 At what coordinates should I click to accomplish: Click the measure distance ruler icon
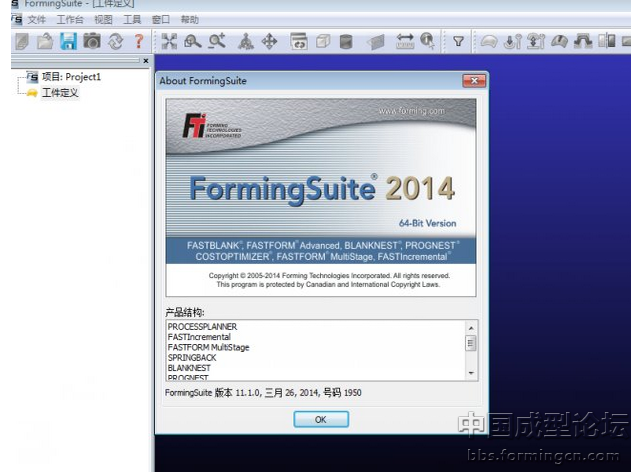coord(405,41)
